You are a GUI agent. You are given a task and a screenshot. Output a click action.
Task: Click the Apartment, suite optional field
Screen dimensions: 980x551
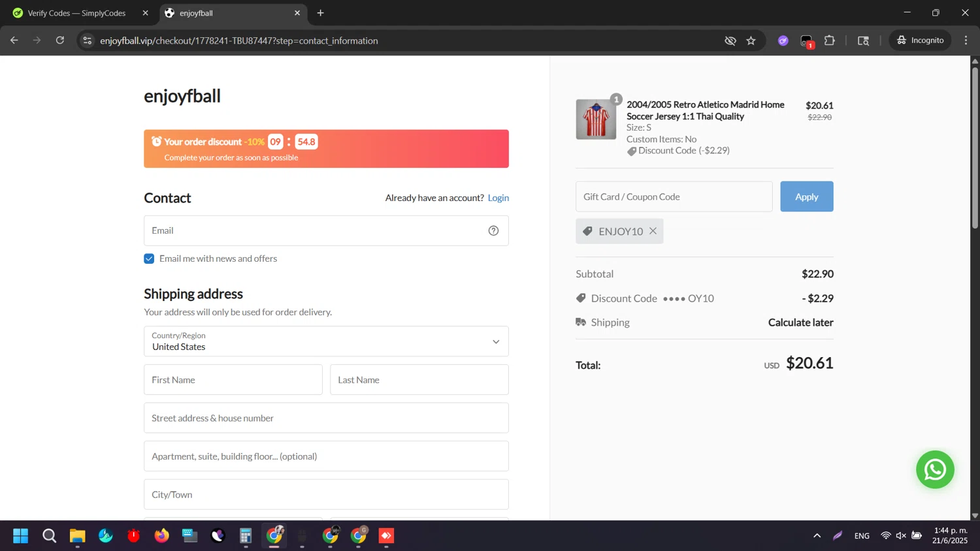tap(326, 456)
